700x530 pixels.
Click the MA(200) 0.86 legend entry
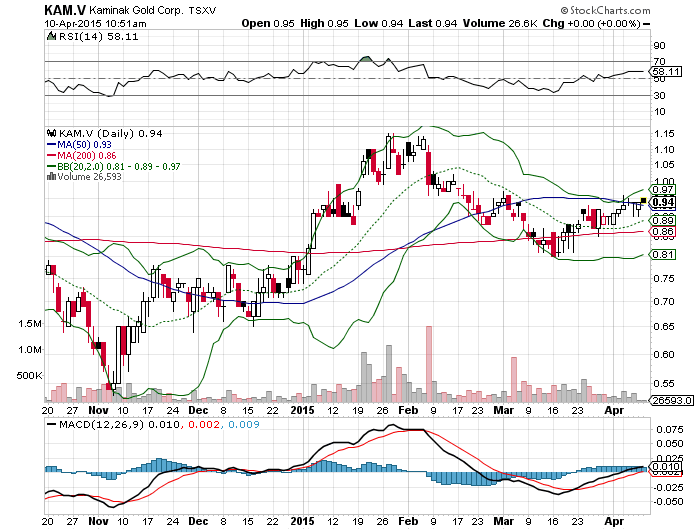click(82, 155)
